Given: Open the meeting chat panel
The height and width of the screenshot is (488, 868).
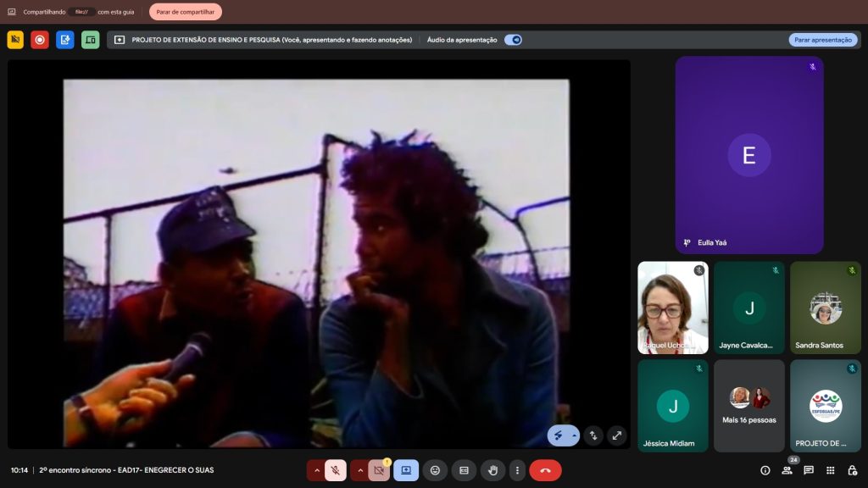Looking at the screenshot, I should click(x=809, y=470).
